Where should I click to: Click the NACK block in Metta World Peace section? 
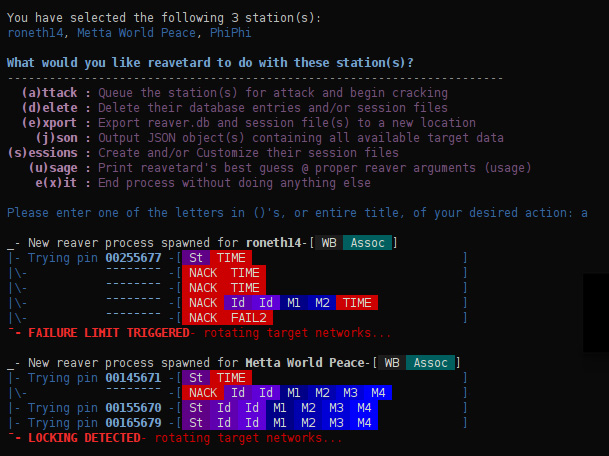pos(203,393)
